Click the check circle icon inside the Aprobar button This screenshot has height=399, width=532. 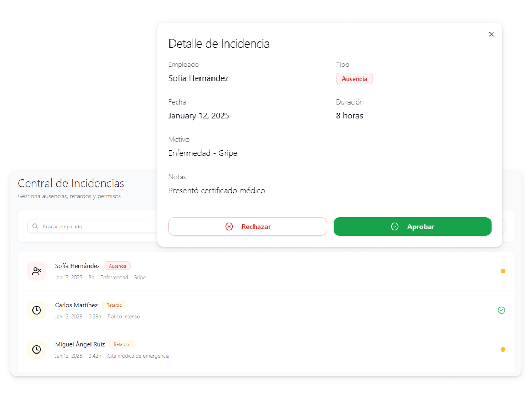[395, 226]
